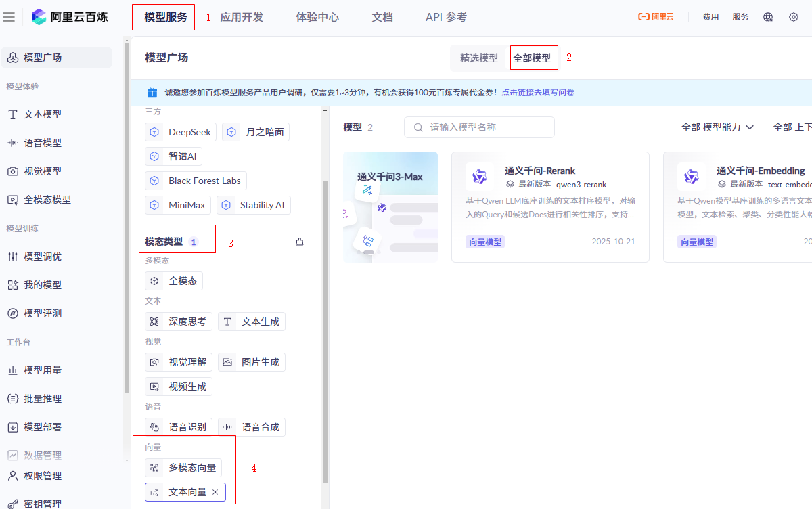Open the 服务 menu
The width and height of the screenshot is (812, 509).
[x=740, y=17]
